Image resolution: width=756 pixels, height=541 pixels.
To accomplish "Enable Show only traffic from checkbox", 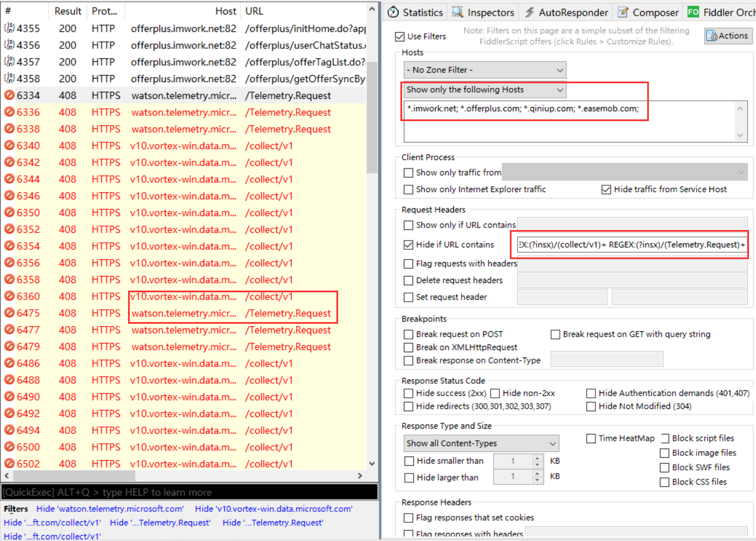I will tap(409, 173).
